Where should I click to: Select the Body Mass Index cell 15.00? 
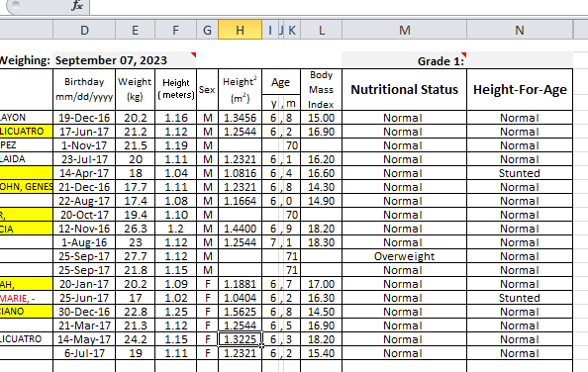(x=322, y=118)
